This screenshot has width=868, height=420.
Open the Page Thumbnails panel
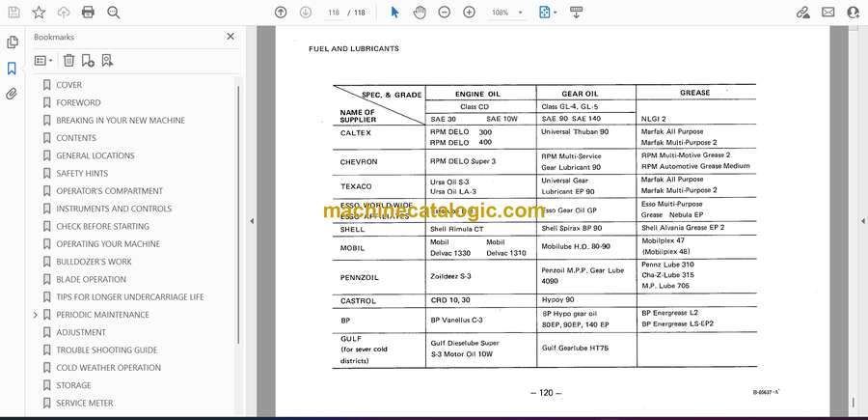(13, 42)
